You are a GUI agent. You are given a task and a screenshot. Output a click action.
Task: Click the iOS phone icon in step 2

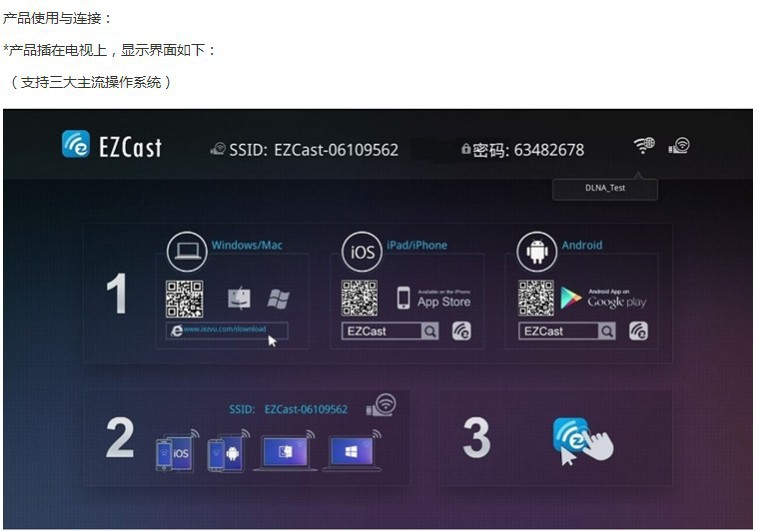pyautogui.click(x=174, y=454)
